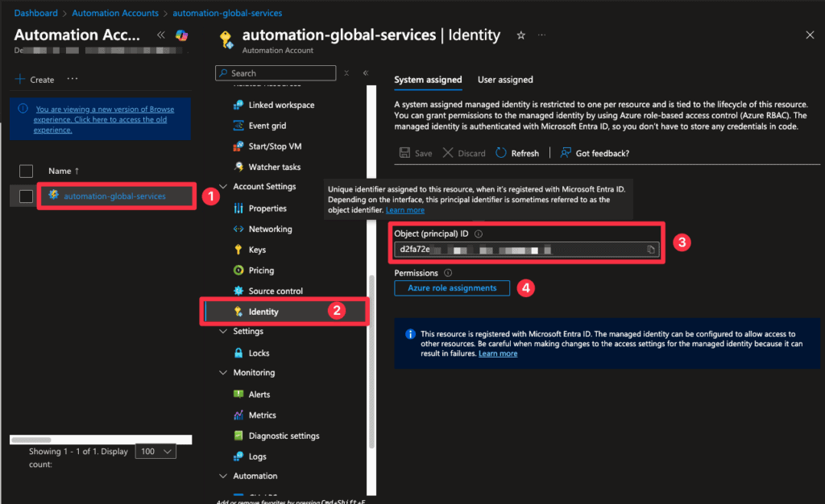Click the Save button

(x=416, y=153)
